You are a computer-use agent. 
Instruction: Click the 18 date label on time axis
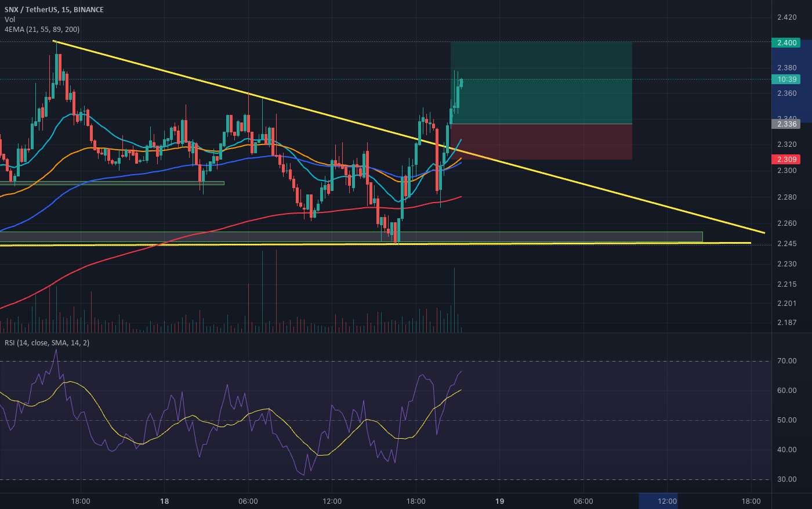[164, 501]
